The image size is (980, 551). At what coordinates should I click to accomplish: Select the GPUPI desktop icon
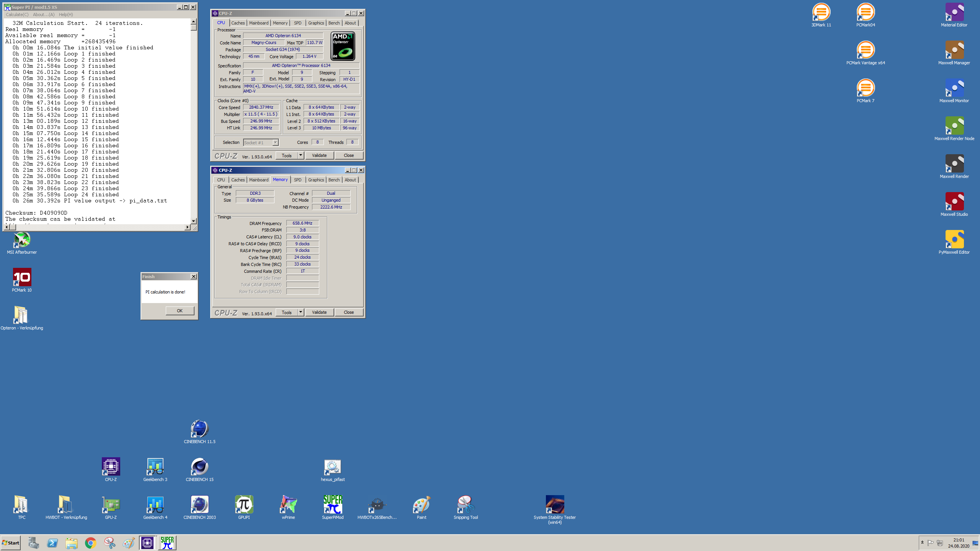pyautogui.click(x=244, y=508)
